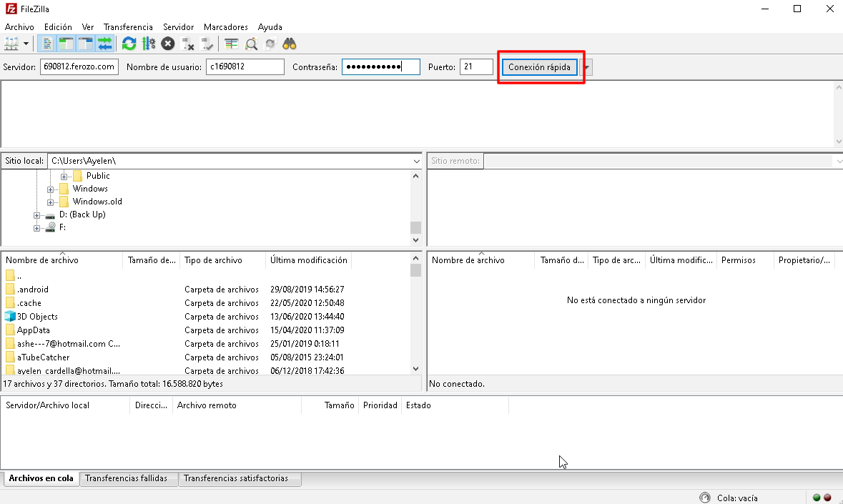Screen dimensions: 843x504
Task: Open the Marcadores menu
Action: [226, 27]
